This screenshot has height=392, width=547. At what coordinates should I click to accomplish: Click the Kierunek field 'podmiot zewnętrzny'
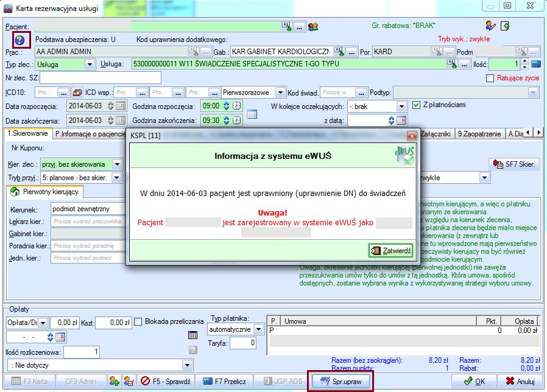88,209
